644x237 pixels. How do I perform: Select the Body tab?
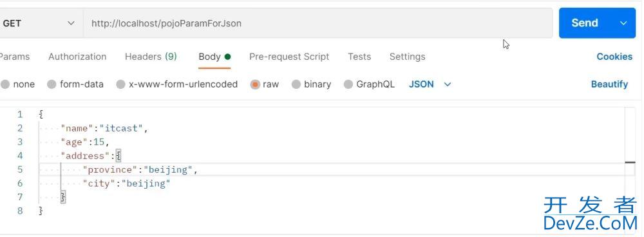(x=214, y=57)
